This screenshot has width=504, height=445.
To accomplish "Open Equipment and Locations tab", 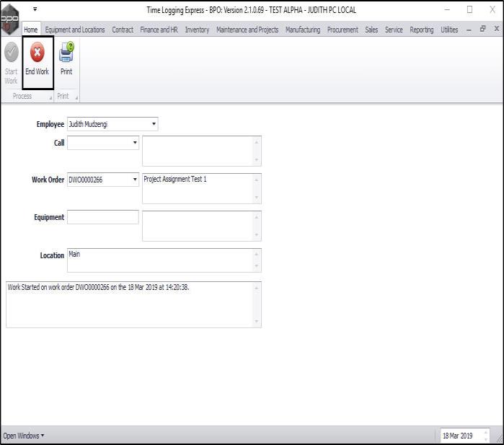I will [x=75, y=30].
